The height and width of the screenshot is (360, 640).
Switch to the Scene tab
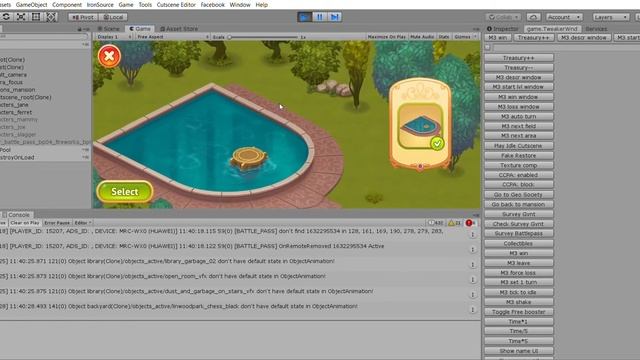[109, 29]
